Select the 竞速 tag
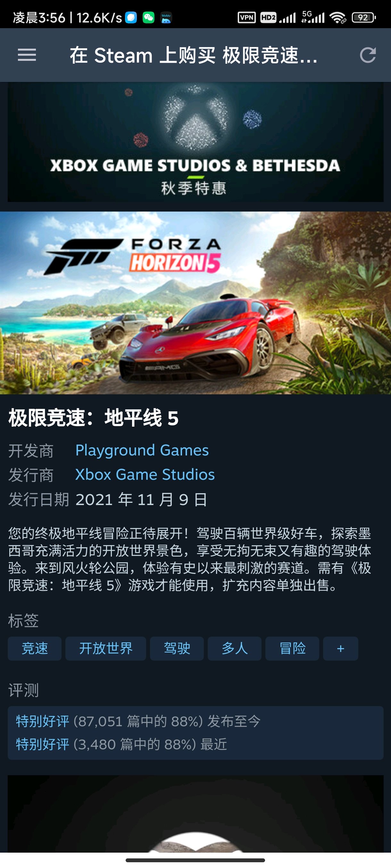 pos(34,648)
